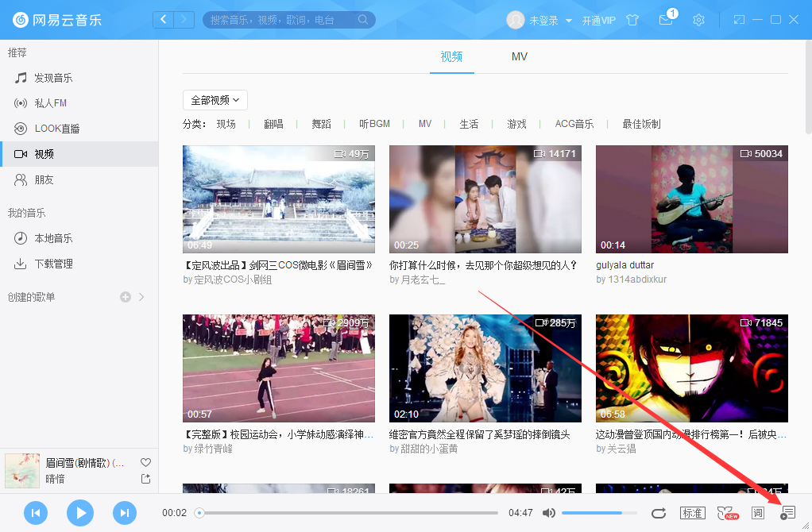The image size is (812, 532).
Task: Open the message inbox envelope
Action: pos(666,21)
